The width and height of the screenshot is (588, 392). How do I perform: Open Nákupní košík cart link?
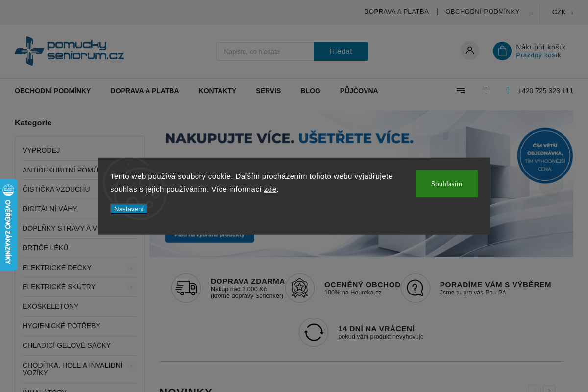click(x=541, y=47)
